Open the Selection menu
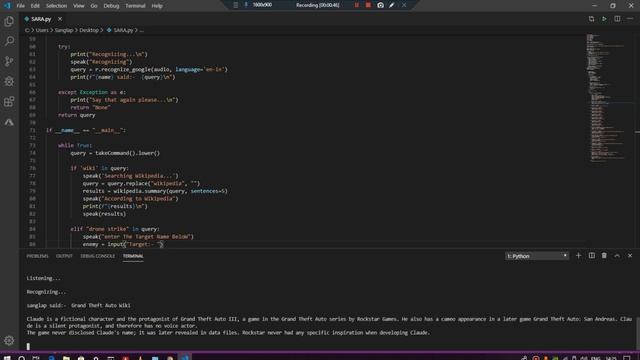This screenshot has width=640, height=360. [56, 6]
